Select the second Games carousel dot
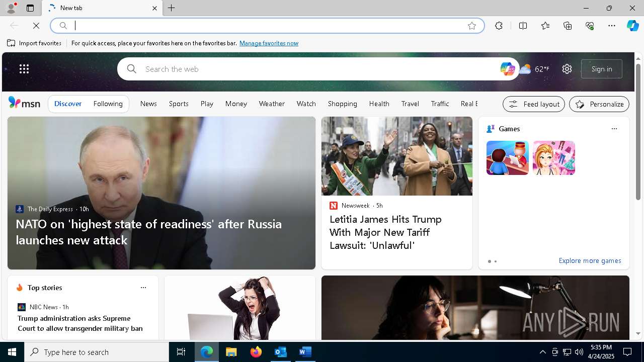Viewport: 644px width, 362px height. [x=496, y=261]
